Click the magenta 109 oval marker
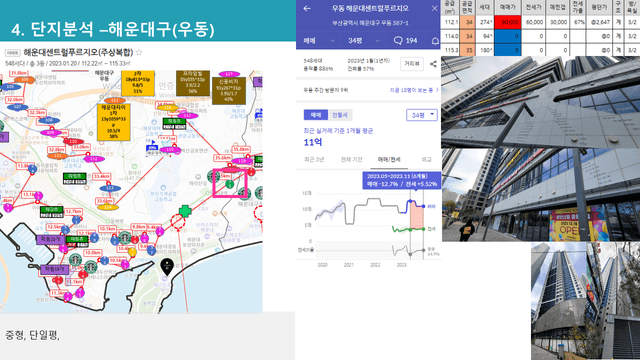The height and width of the screenshot is (360, 640). point(51,133)
